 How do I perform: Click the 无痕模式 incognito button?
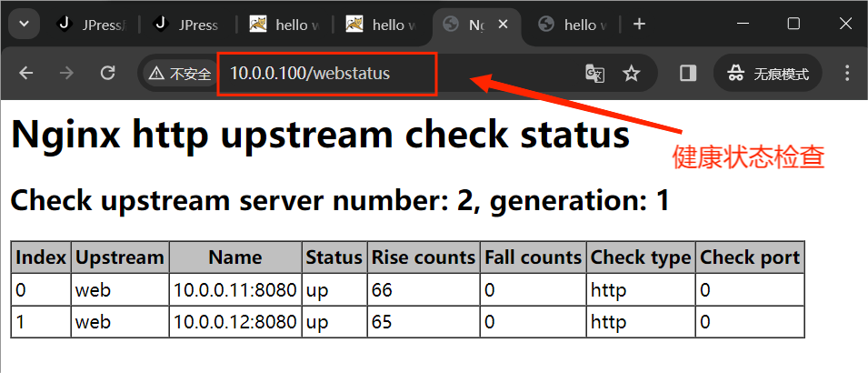coord(768,73)
